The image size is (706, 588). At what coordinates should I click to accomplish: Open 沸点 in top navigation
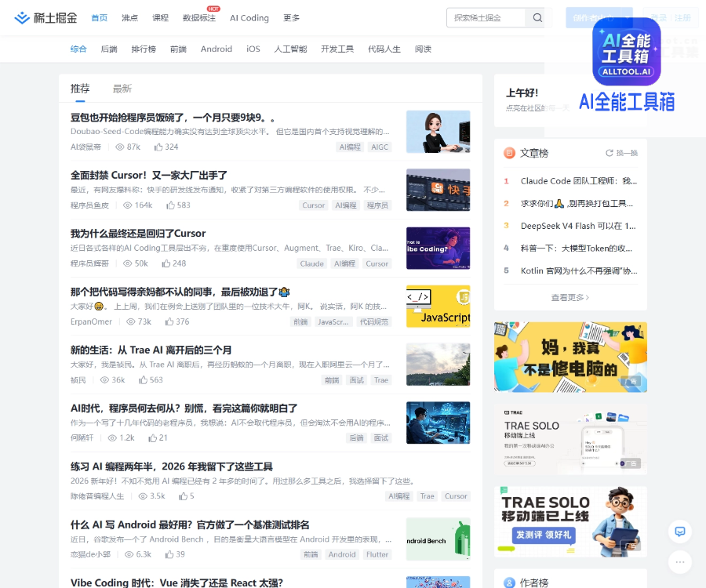click(x=129, y=18)
